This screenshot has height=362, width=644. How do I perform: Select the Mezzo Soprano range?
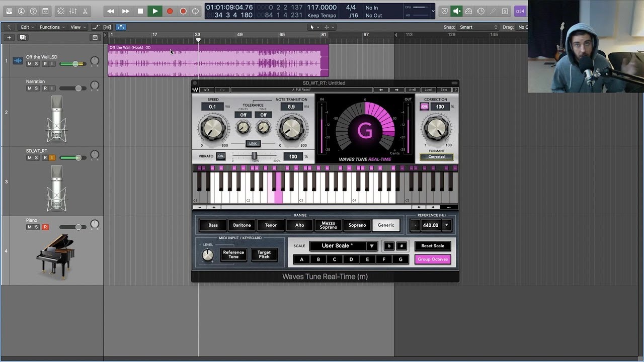tap(328, 225)
